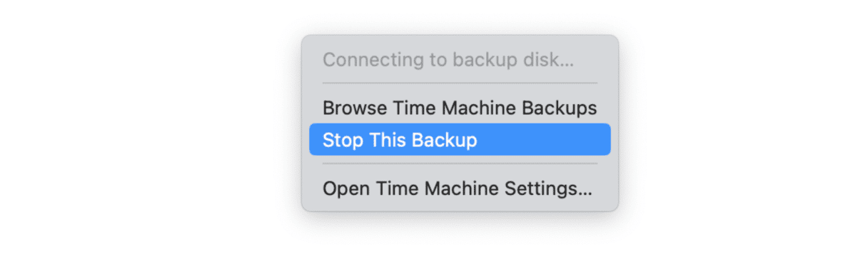868x267 pixels.
Task: Open Browse Time Machine Backups
Action: (460, 109)
